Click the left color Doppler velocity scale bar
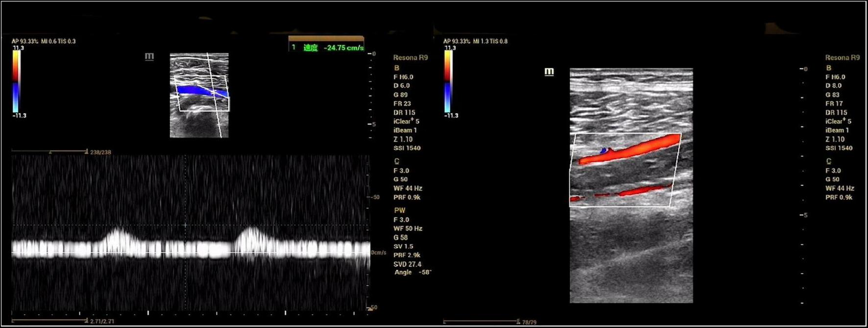The image size is (868, 328). [16, 81]
